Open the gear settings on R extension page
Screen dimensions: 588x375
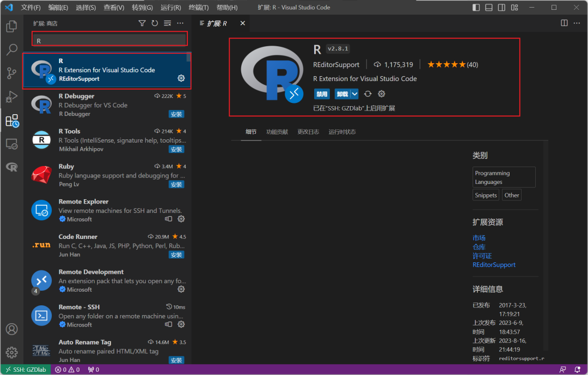(381, 94)
